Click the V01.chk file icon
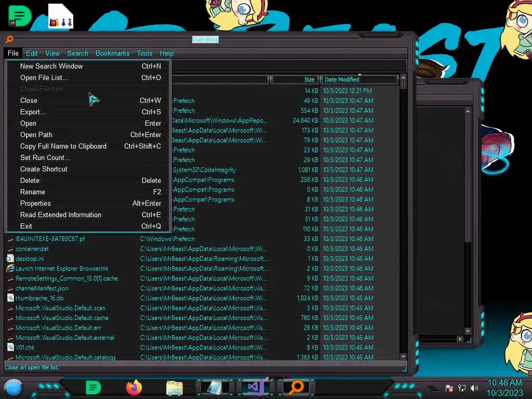The width and height of the screenshot is (532, 399). click(x=10, y=348)
